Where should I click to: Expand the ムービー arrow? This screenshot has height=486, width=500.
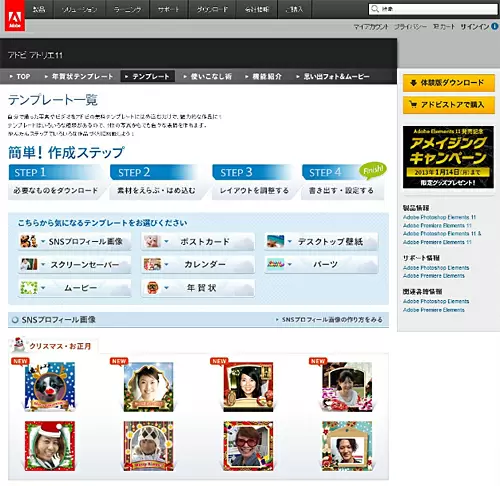43,287
